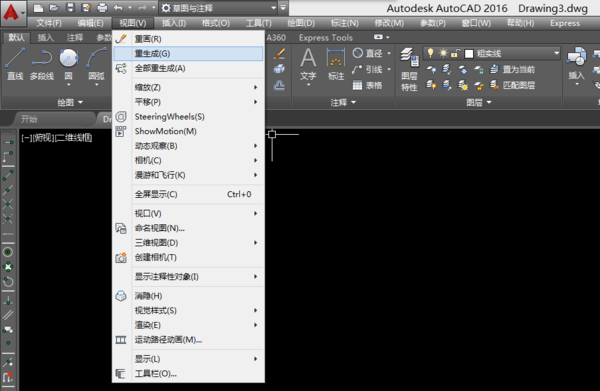Click the [-][俯视][二维线框] viewport label

point(57,138)
